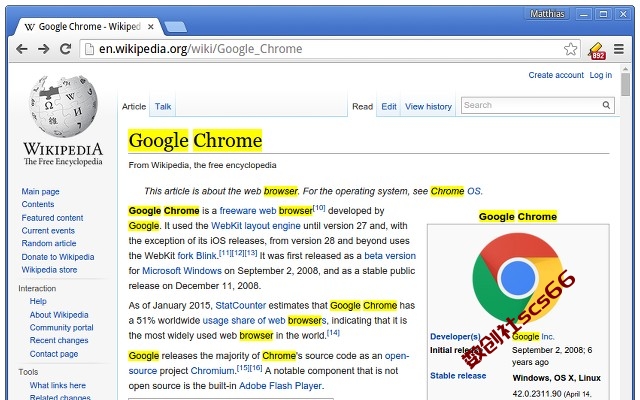Open the Chrome hamburger menu
The width and height of the screenshot is (640, 400).
[x=619, y=49]
